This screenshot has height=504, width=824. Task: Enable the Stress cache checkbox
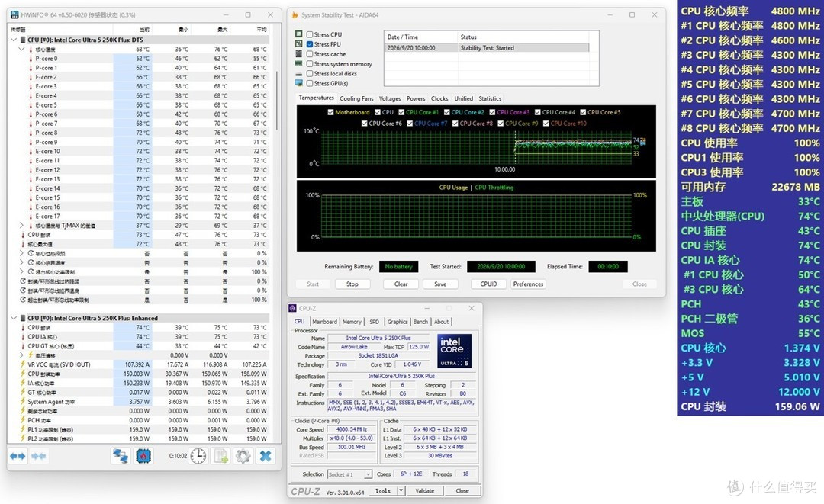click(x=310, y=54)
